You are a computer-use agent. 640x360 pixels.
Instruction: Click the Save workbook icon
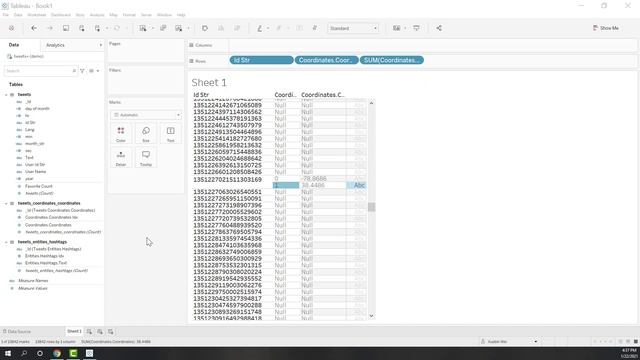point(66,28)
